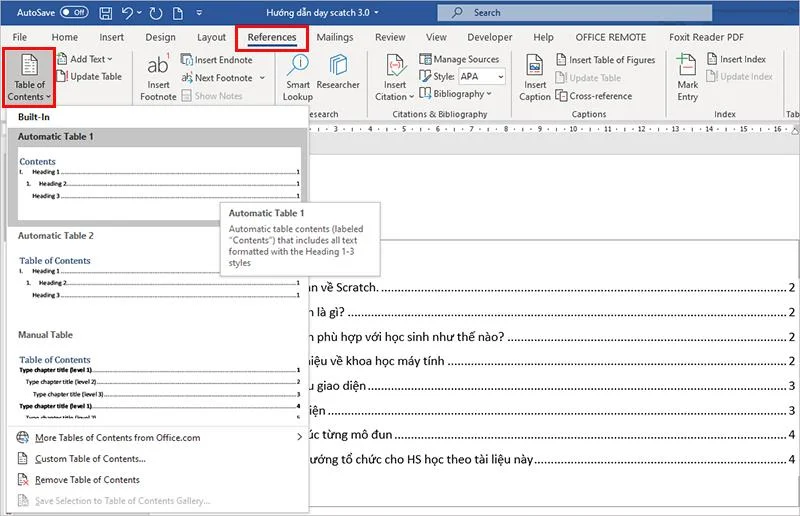The image size is (800, 516).
Task: Open the Bibliography dropdown
Action: tap(455, 94)
